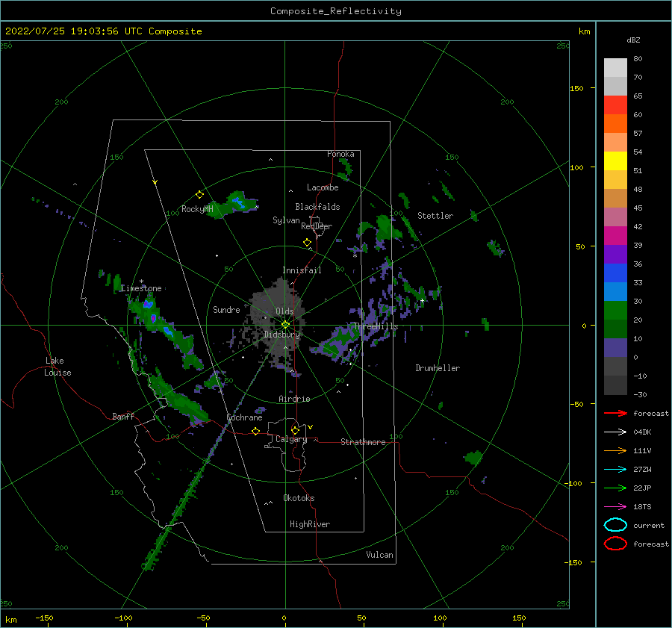Select the light gray 80 dBZ swatch

615,68
